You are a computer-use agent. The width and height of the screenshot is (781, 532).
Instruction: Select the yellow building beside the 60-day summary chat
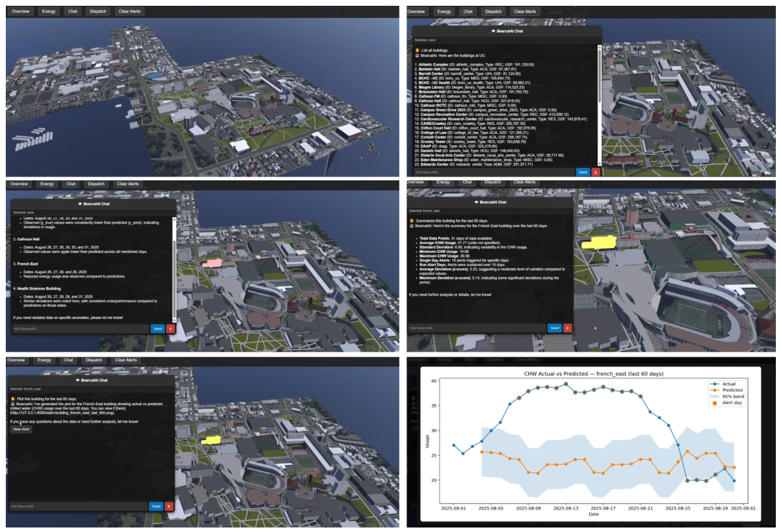[599, 242]
